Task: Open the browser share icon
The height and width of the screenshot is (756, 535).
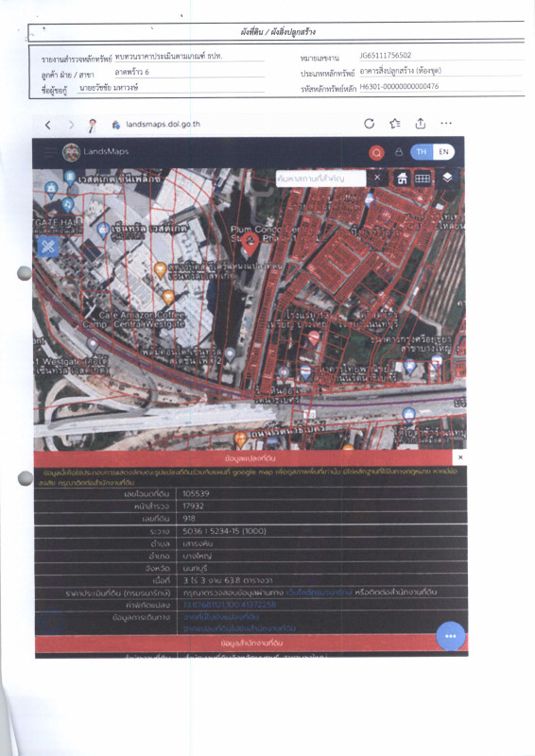Action: coord(421,124)
